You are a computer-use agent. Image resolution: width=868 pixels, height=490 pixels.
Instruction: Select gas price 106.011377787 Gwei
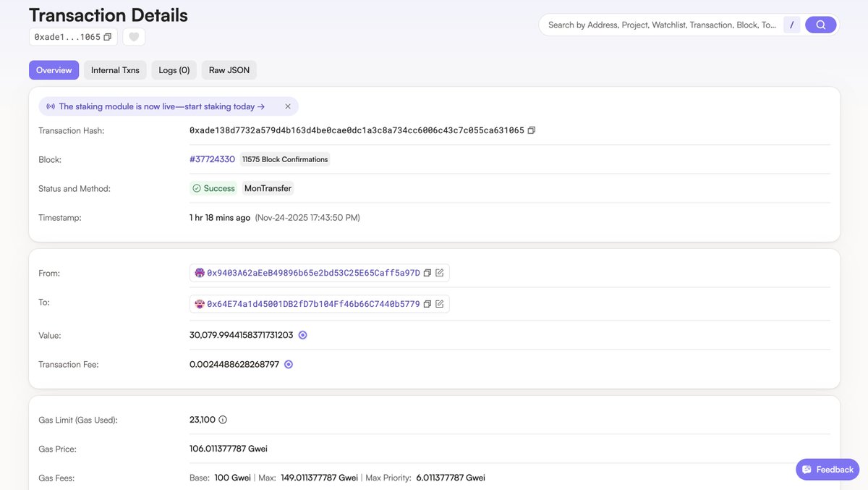[x=229, y=449]
